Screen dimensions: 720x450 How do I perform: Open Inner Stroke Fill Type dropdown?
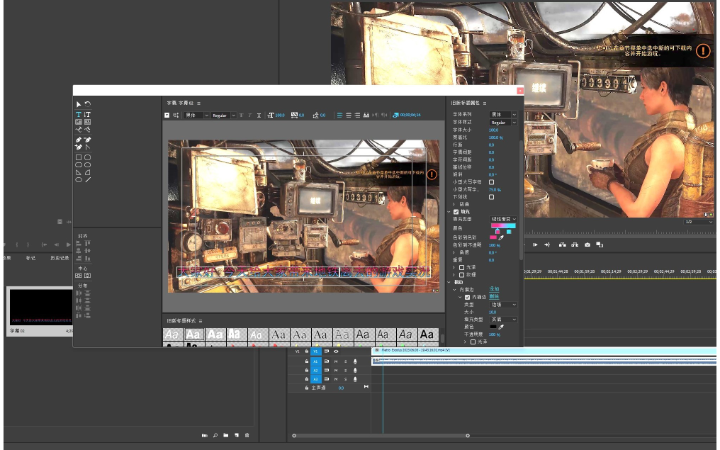click(x=503, y=319)
